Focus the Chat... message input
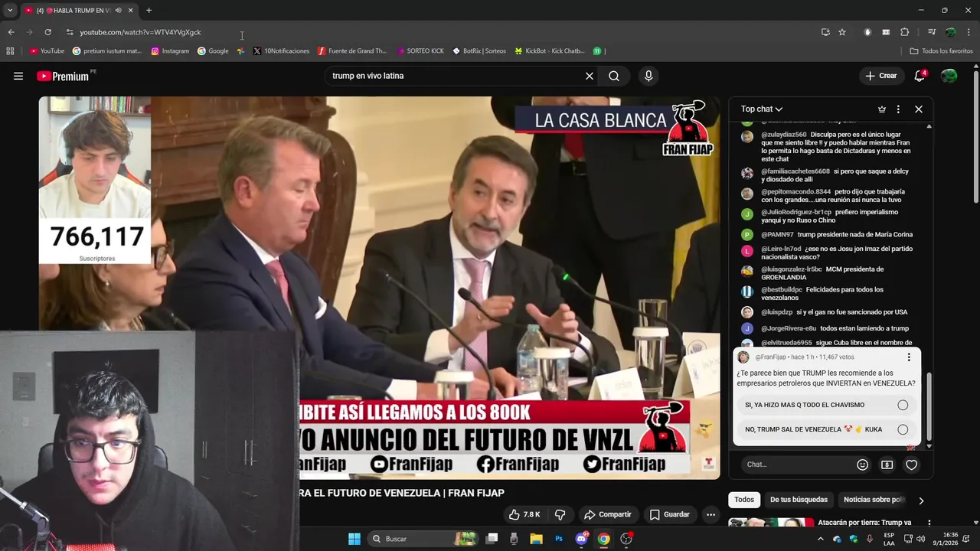The image size is (980, 551). point(796,465)
